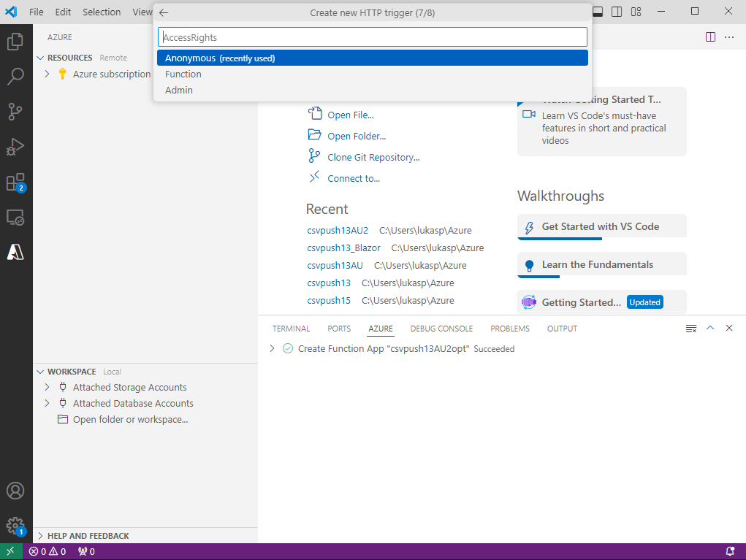This screenshot has height=560, width=746.
Task: Click the AccessRights input field
Action: [x=373, y=37]
